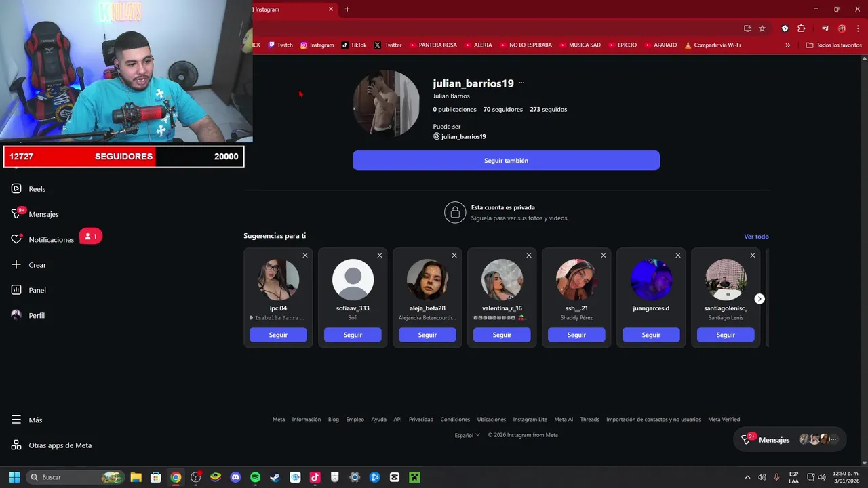
Task: Open Reels from the Instagram sidebar
Action: coord(28,189)
